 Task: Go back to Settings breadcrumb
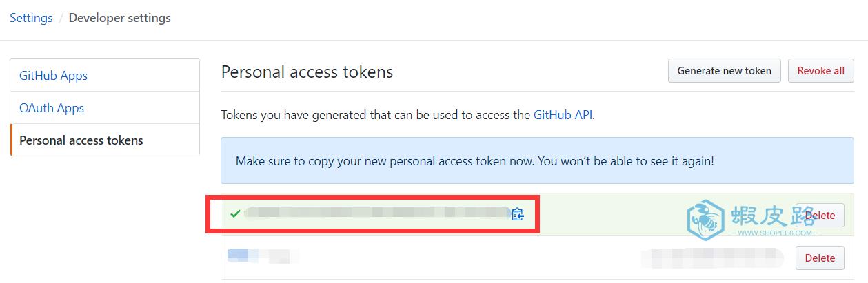click(31, 18)
